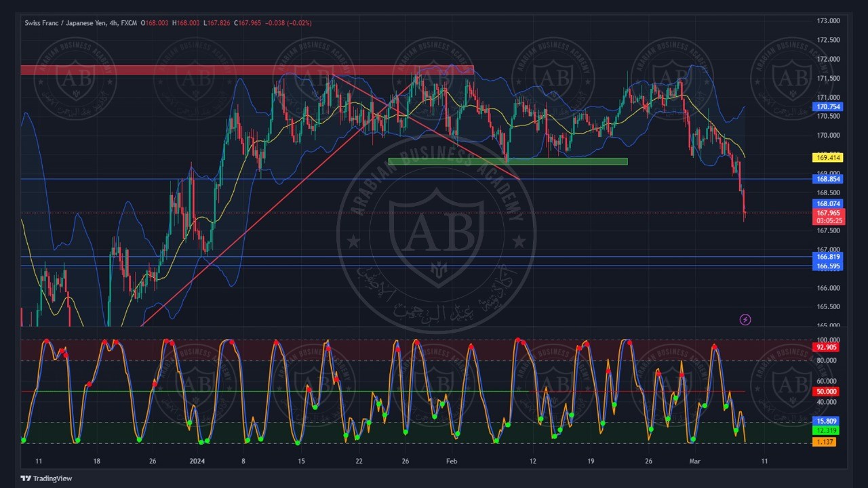The image size is (868, 488).
Task: Click the 172.000 price axis value
Action: (829, 59)
